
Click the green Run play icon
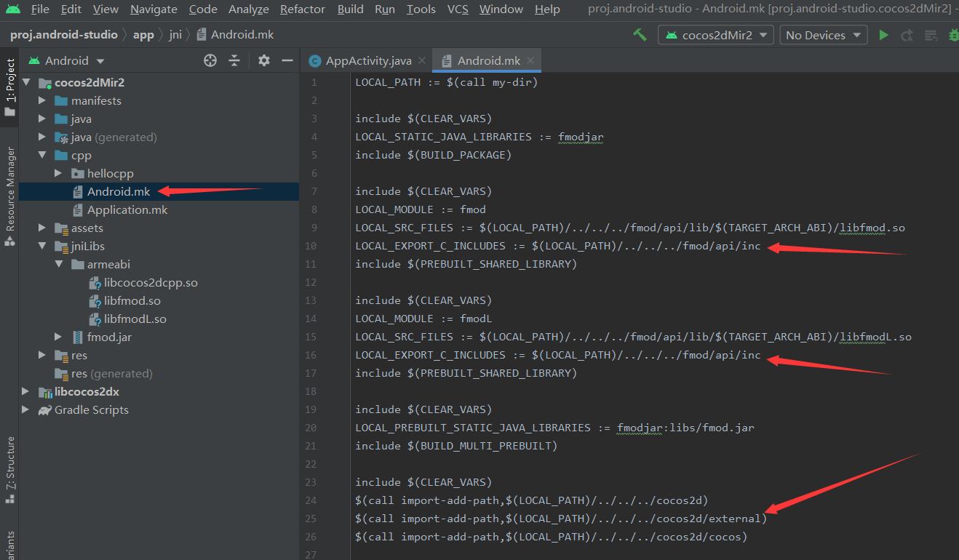[x=883, y=35]
